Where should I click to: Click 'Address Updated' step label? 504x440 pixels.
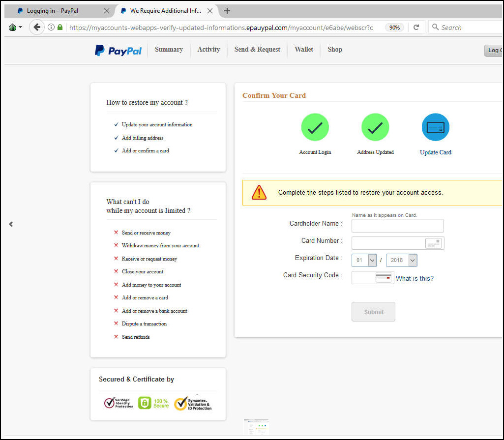tap(375, 152)
